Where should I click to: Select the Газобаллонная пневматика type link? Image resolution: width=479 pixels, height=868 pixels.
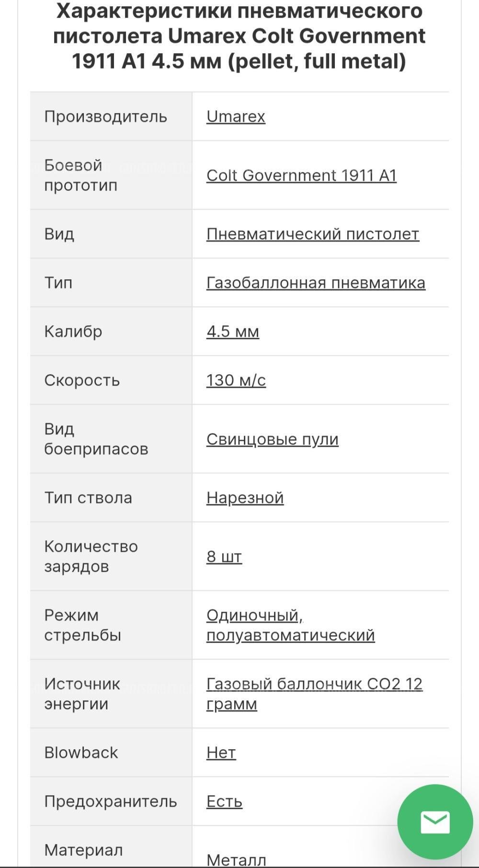click(316, 283)
